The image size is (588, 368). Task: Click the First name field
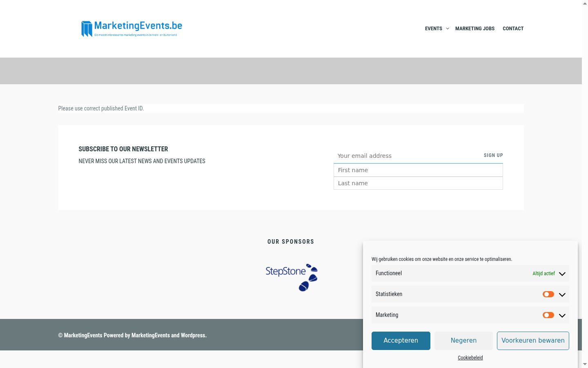pos(418,170)
